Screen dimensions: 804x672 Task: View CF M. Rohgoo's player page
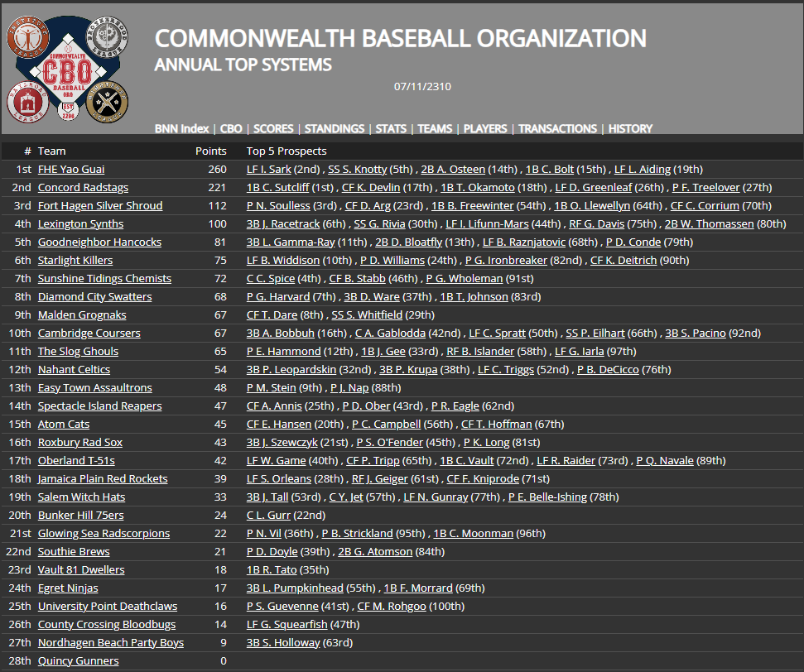pyautogui.click(x=392, y=606)
